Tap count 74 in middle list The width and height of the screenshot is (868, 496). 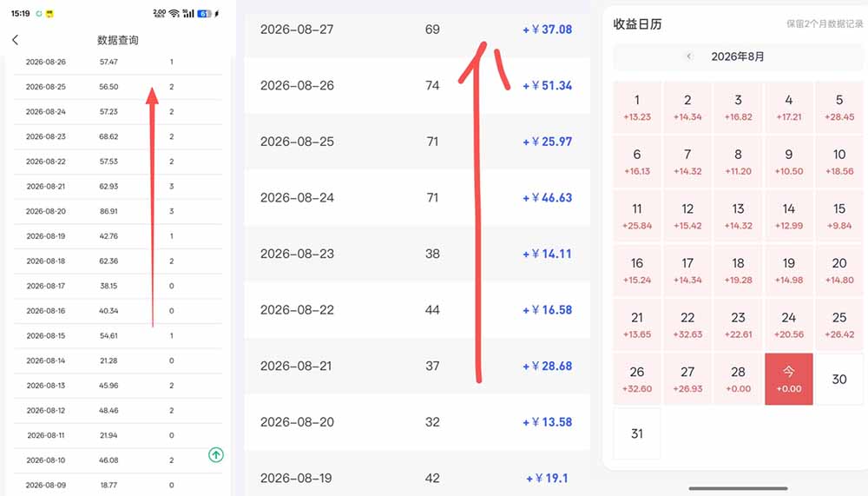[432, 85]
